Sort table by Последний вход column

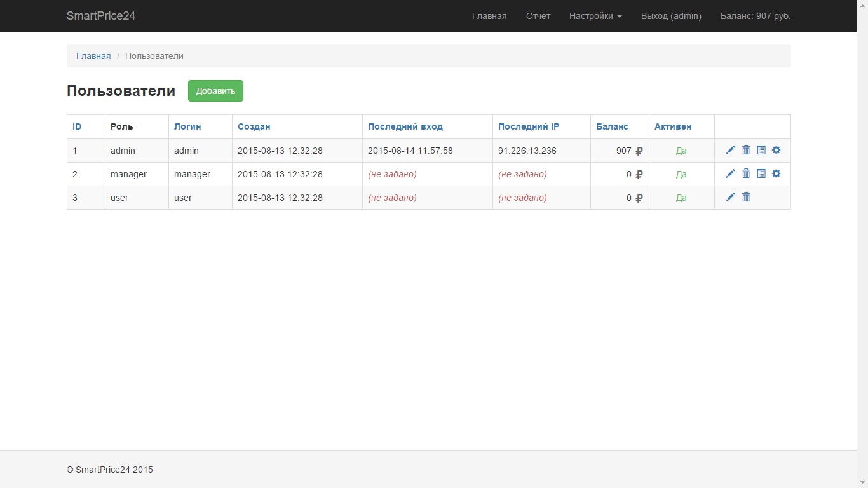(x=405, y=126)
